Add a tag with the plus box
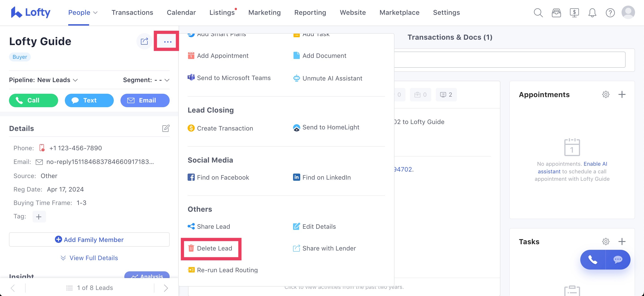The width and height of the screenshot is (644, 296). tap(39, 217)
